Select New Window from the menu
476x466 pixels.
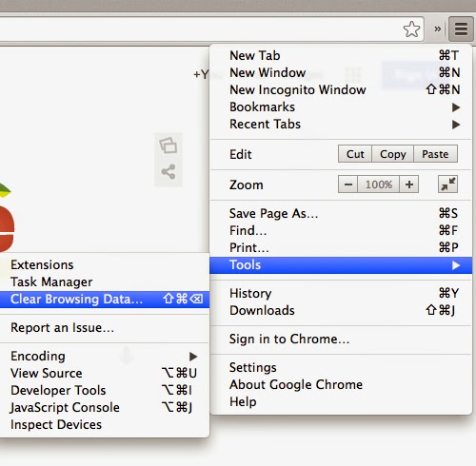(341, 73)
